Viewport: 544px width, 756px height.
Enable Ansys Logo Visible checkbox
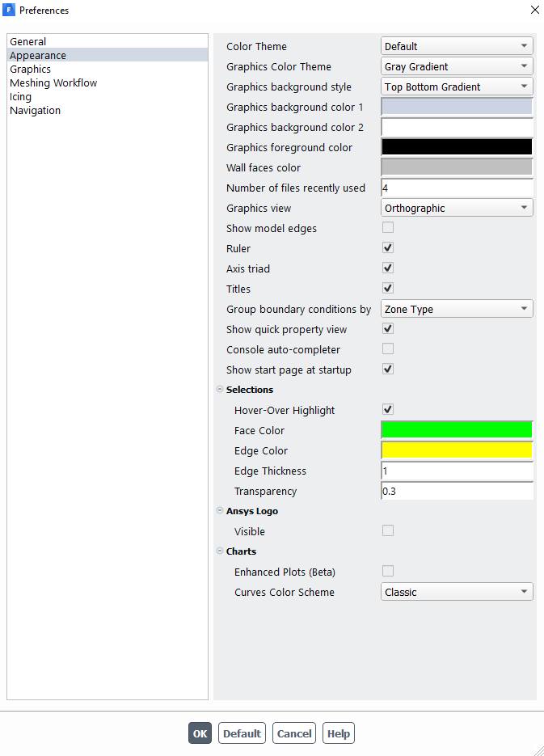[x=388, y=531]
